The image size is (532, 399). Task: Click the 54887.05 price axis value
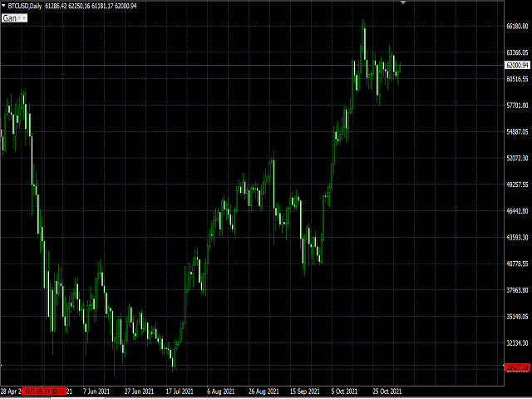[517, 132]
